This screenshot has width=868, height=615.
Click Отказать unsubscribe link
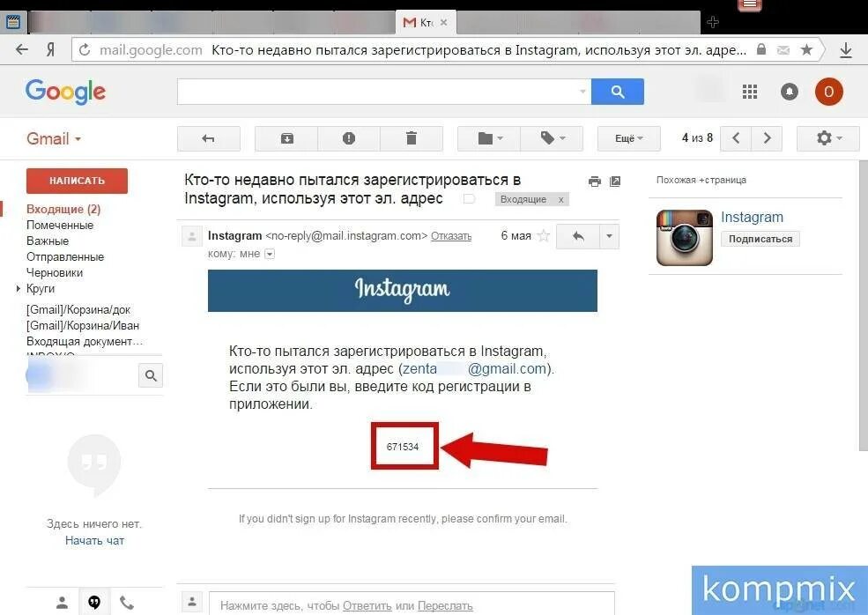pos(451,236)
